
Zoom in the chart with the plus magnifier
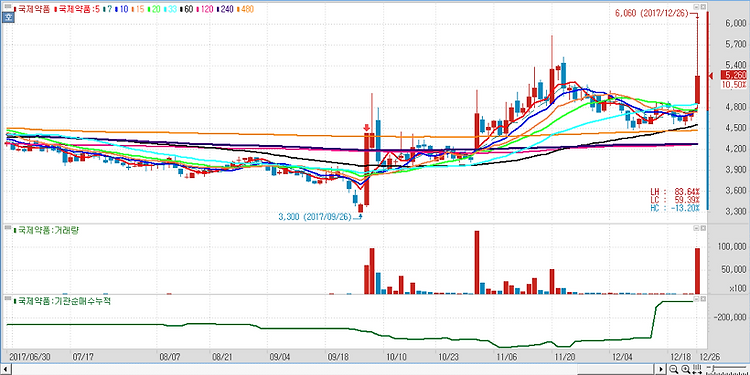[685, 369]
